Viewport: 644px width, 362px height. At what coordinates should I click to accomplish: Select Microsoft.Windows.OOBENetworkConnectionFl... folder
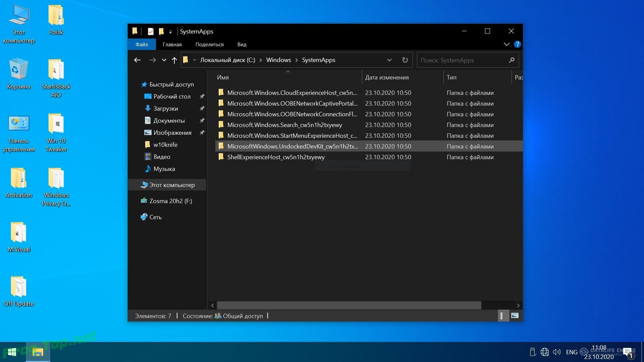(x=369, y=114)
